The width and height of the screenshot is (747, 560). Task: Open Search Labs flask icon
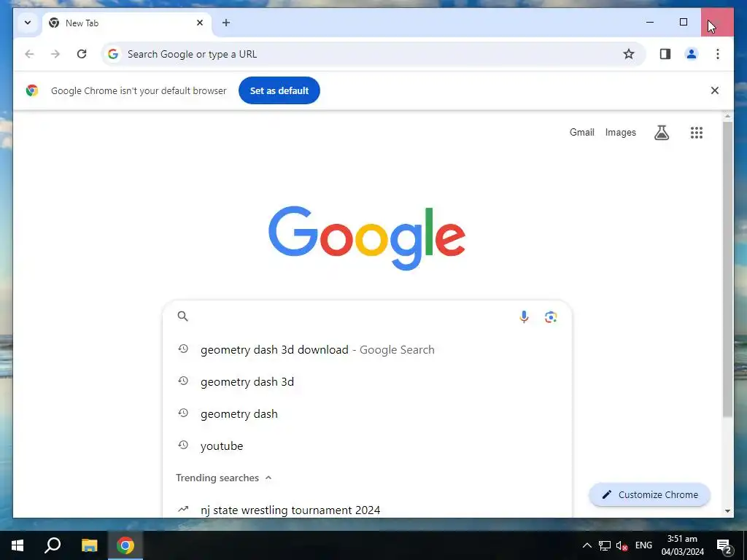coord(661,133)
